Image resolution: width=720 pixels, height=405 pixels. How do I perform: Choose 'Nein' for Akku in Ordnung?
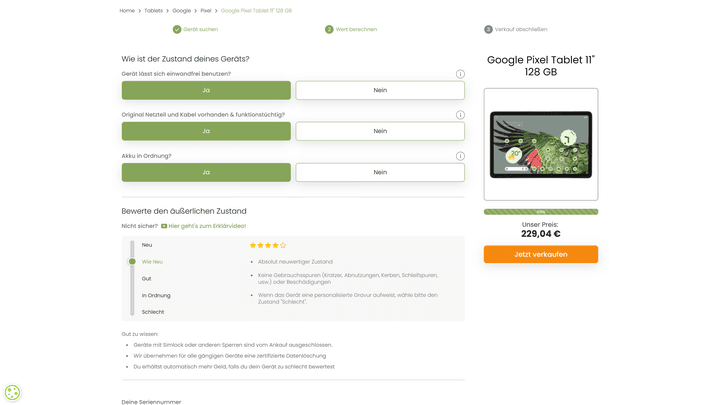tap(380, 172)
